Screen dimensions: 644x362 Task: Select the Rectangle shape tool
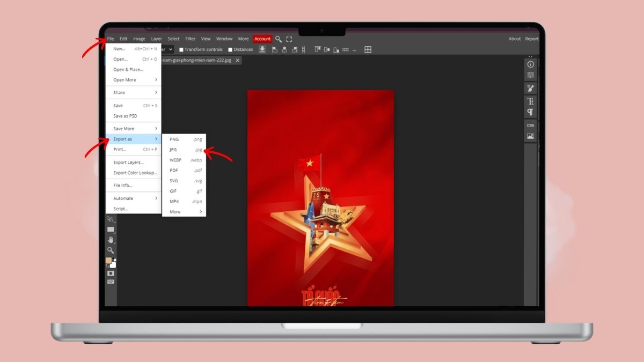[x=111, y=230]
